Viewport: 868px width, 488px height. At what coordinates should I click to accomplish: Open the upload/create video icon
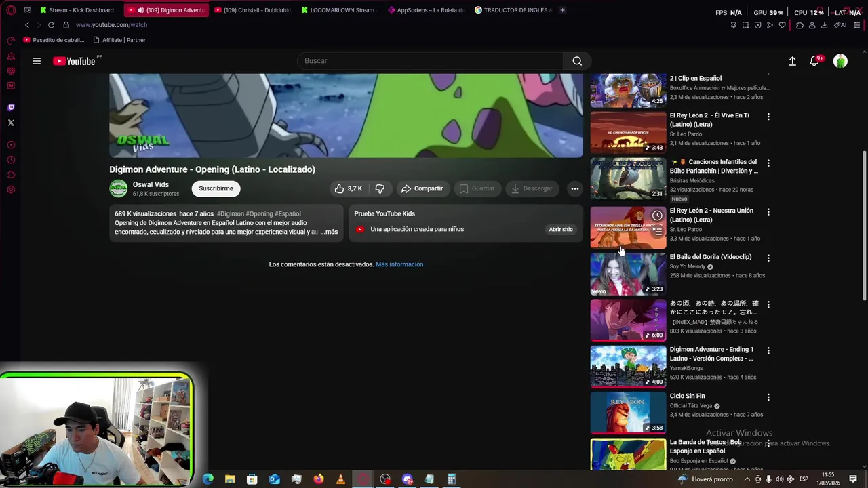[792, 61]
